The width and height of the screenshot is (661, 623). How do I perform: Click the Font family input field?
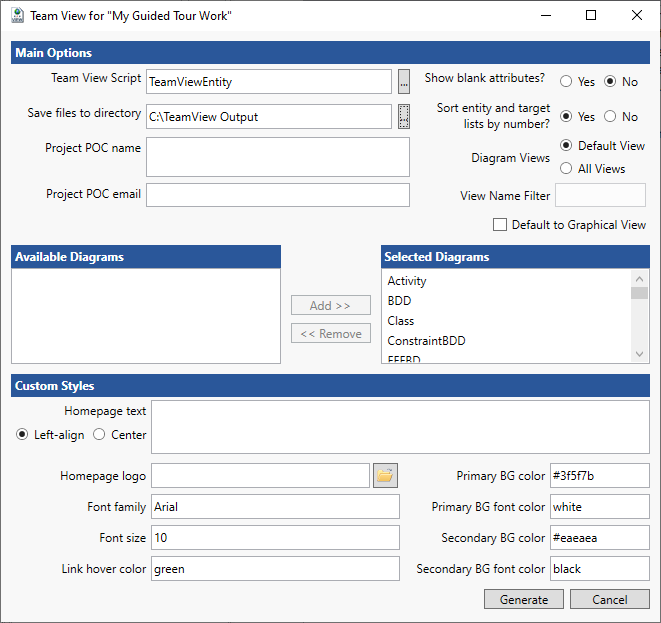point(275,507)
